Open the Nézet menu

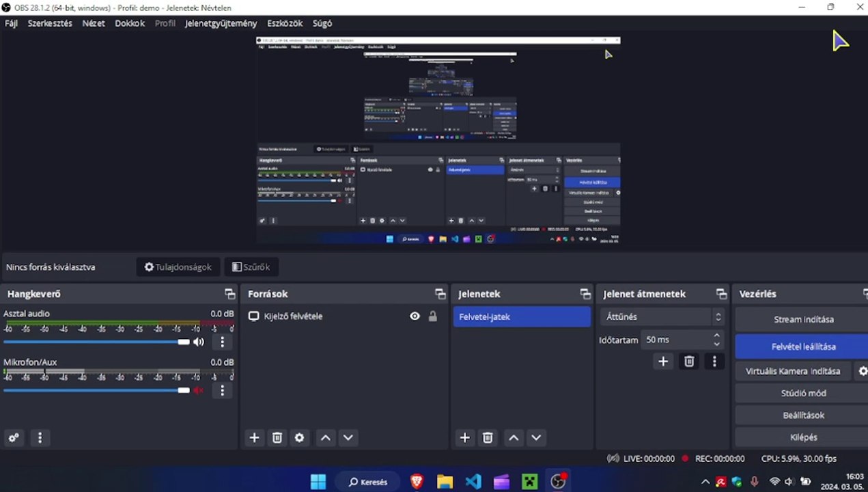pos(94,23)
